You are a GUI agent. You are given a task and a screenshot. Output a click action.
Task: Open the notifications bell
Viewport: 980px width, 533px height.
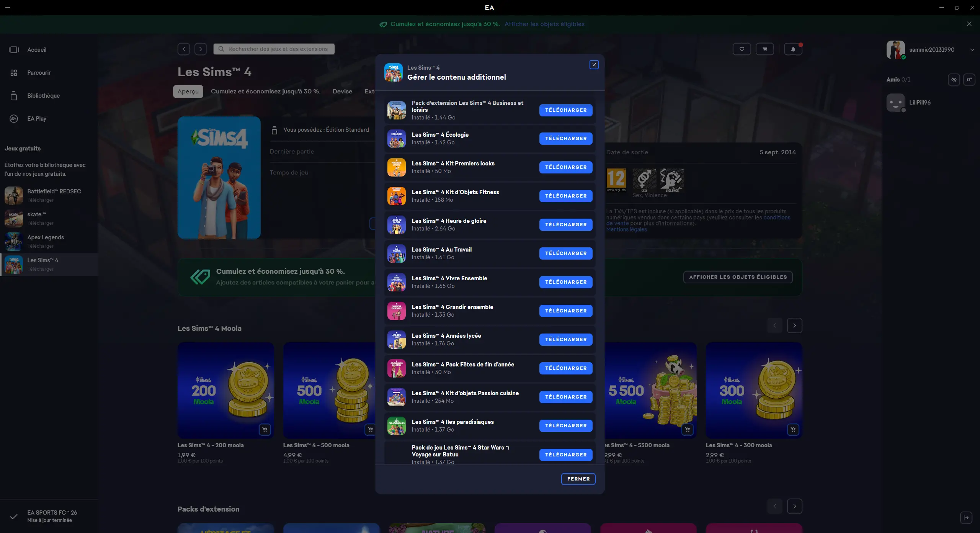(793, 49)
